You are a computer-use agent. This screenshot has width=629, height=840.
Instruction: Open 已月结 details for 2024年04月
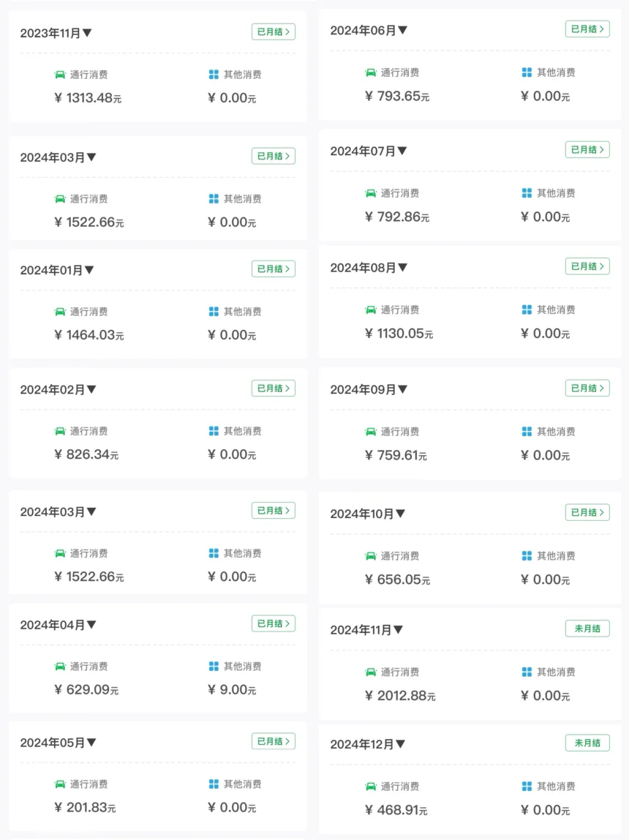(x=274, y=623)
